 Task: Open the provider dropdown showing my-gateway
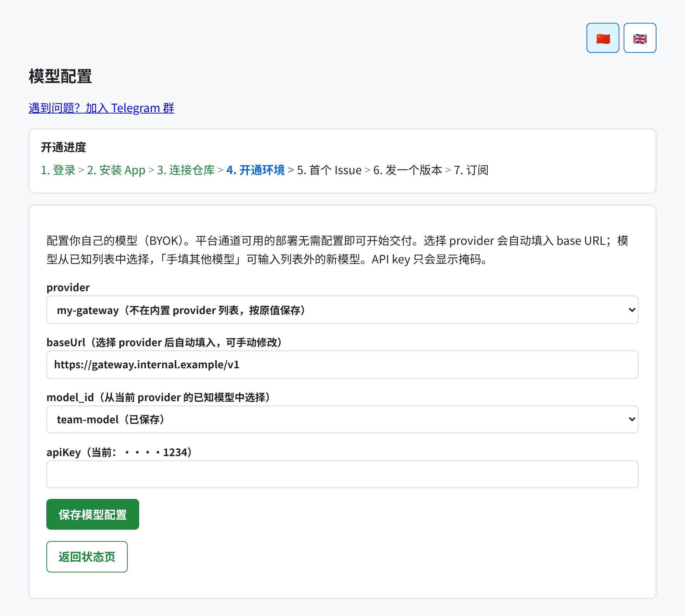(342, 310)
